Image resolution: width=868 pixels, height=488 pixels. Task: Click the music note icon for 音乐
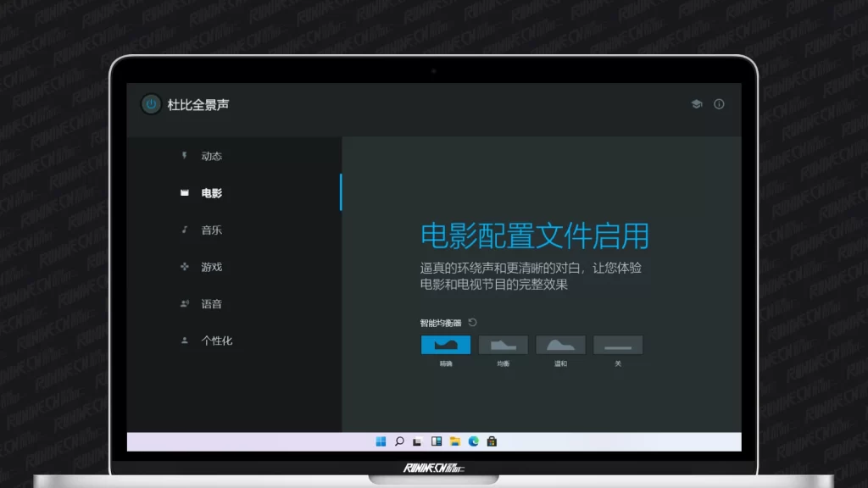point(185,230)
